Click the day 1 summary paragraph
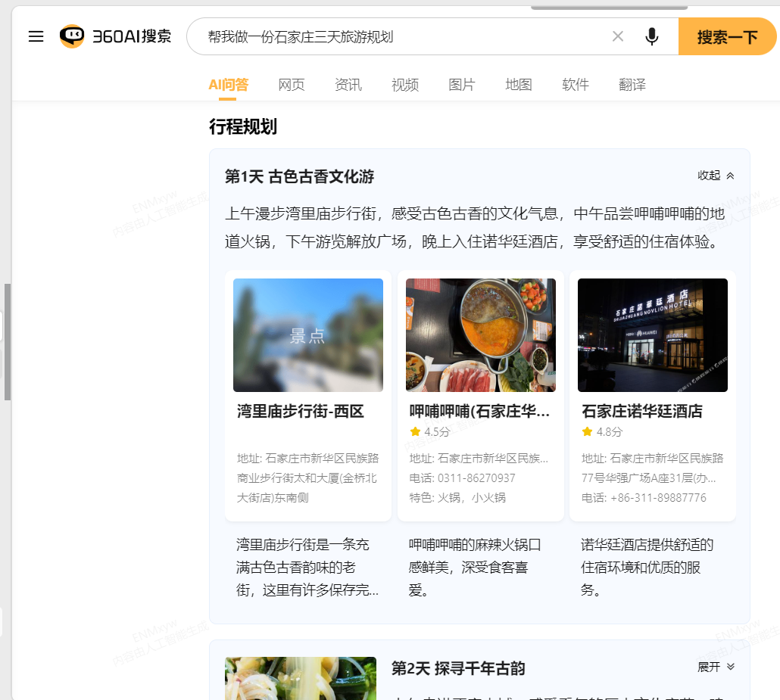The height and width of the screenshot is (700, 780). click(x=475, y=228)
